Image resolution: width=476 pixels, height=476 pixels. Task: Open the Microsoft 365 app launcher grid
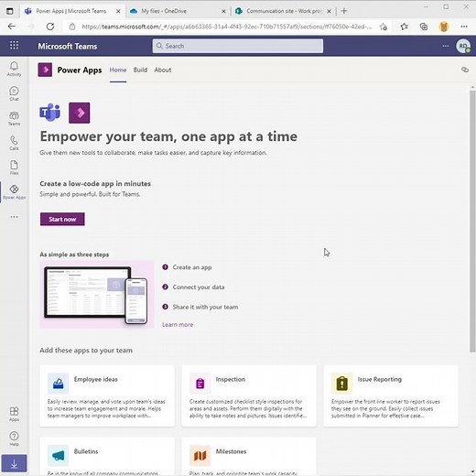point(14,46)
